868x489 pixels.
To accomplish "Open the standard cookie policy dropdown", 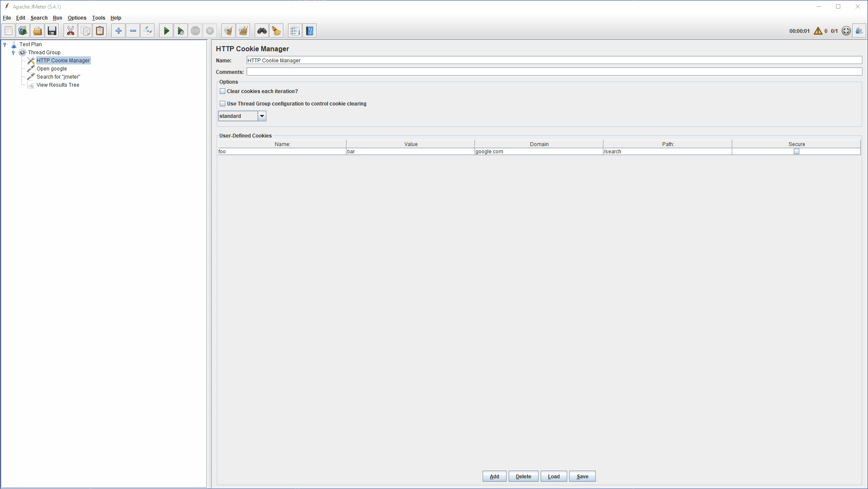I will coord(262,116).
